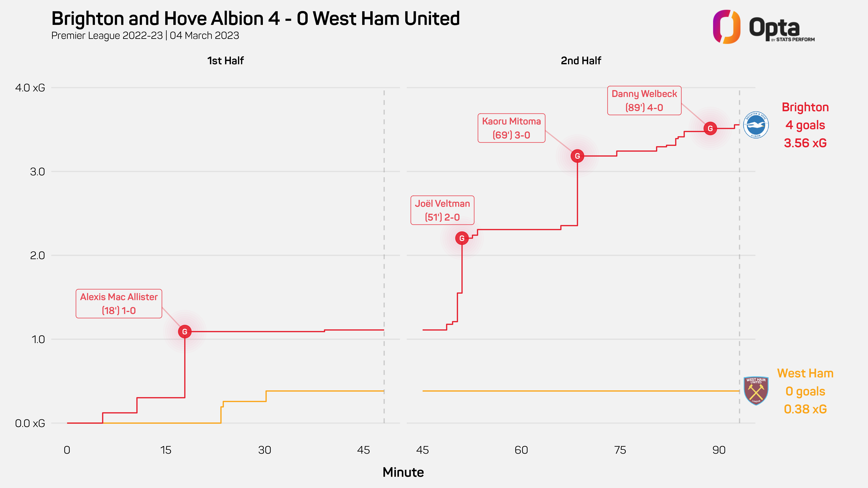Screen dimensions: 868x488
Task: Select the Mac Allister goal marker
Action: (x=185, y=332)
